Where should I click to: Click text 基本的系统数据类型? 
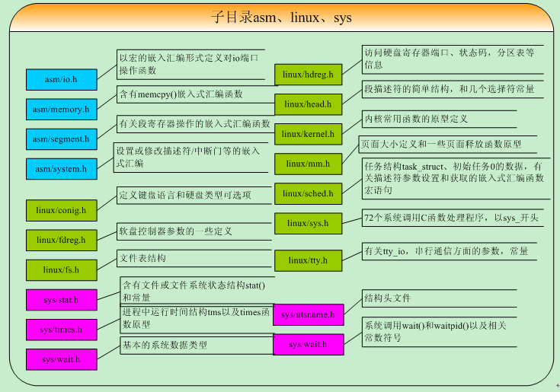(x=165, y=345)
